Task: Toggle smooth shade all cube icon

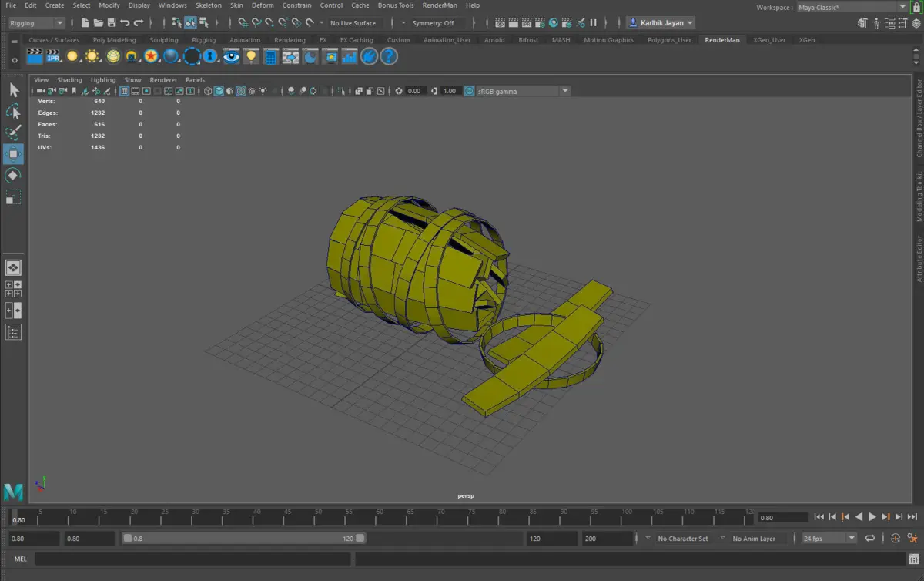Action: (x=219, y=91)
